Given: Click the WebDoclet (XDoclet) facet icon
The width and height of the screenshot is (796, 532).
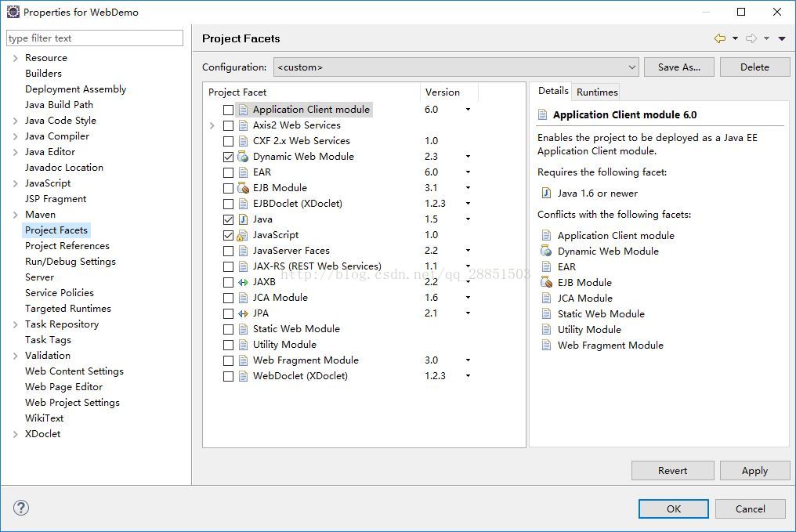Looking at the screenshot, I should click(243, 376).
